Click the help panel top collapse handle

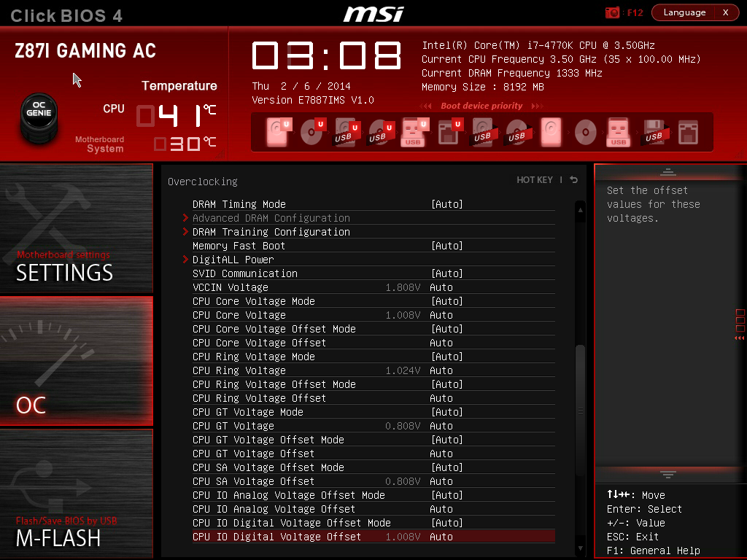pyautogui.click(x=667, y=172)
